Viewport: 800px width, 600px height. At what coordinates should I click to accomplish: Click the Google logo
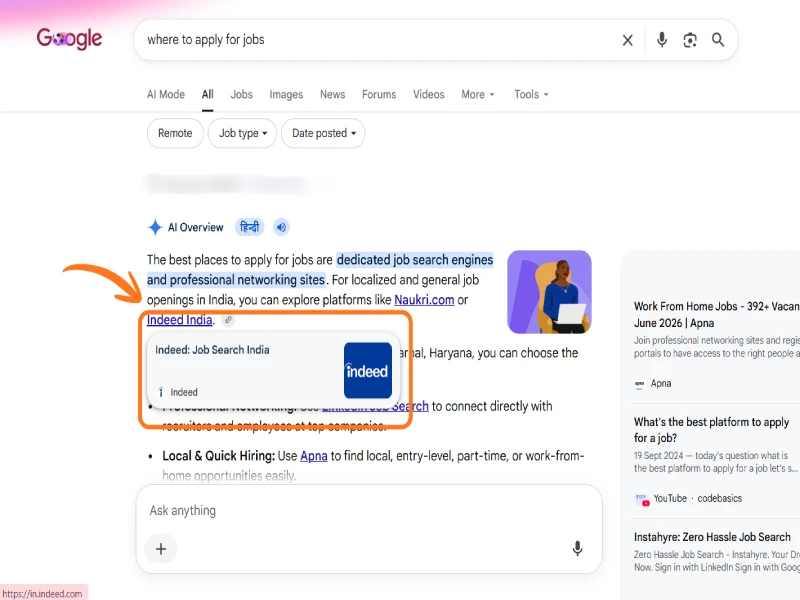69,39
